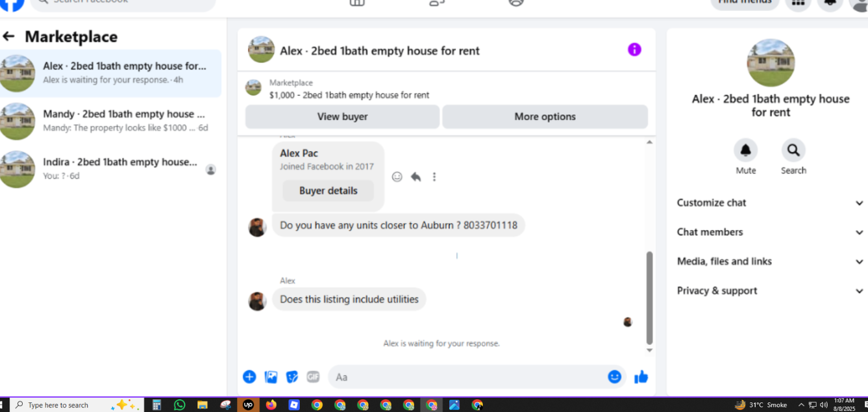868x412 pixels.
Task: Mute the conversation with bell icon
Action: pyautogui.click(x=745, y=150)
